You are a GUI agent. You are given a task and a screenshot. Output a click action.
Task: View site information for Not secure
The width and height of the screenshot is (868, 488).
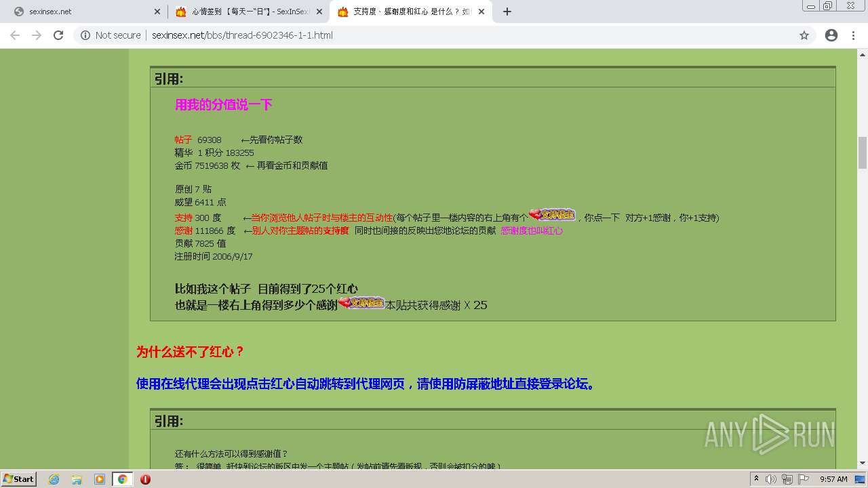click(x=111, y=35)
